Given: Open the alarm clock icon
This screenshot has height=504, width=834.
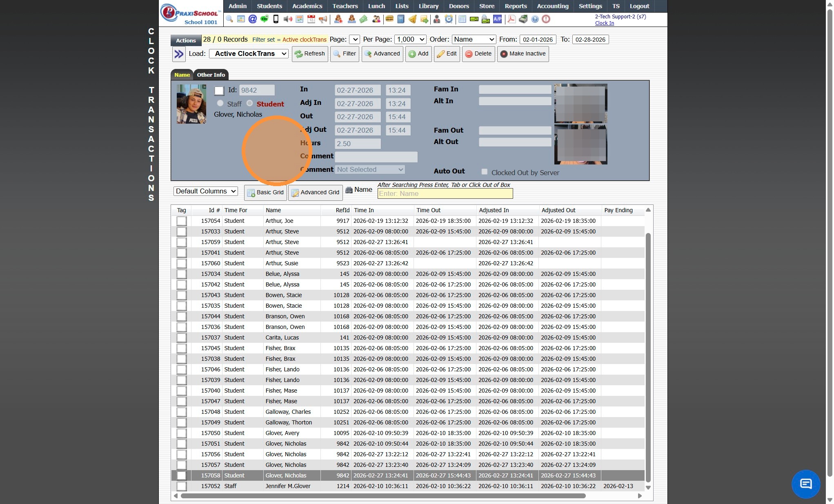Looking at the screenshot, I should pos(449,19).
